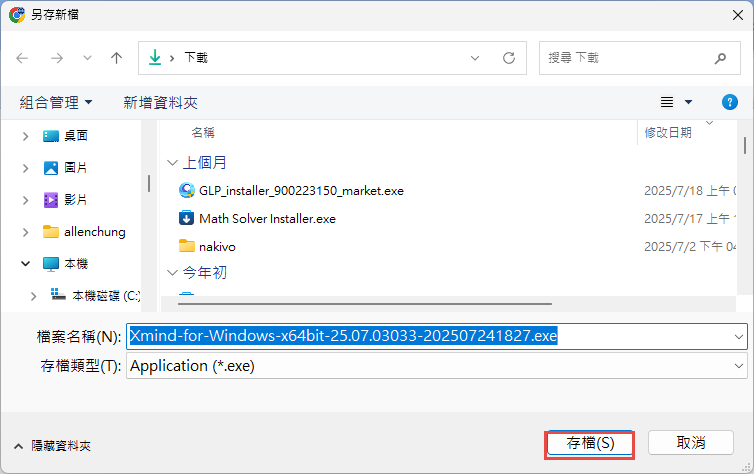The height and width of the screenshot is (474, 754).
Task: Click green download icon in address bar
Action: [x=155, y=58]
